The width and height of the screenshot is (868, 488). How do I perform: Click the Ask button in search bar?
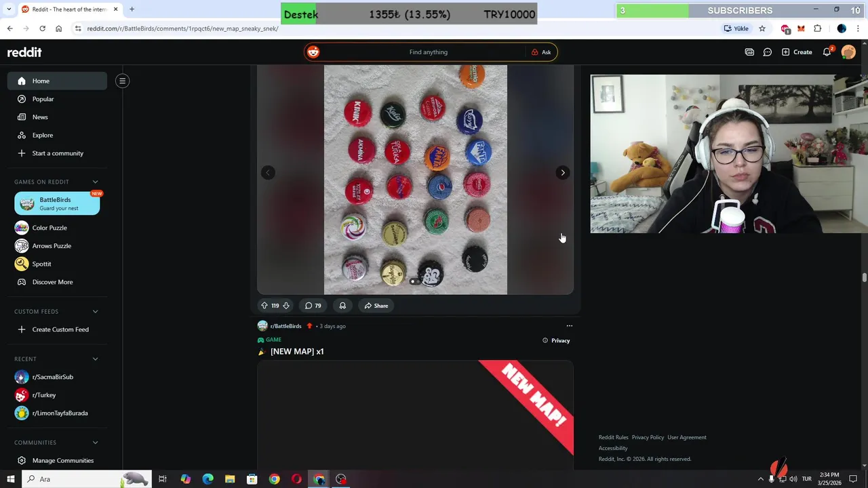[x=541, y=52]
